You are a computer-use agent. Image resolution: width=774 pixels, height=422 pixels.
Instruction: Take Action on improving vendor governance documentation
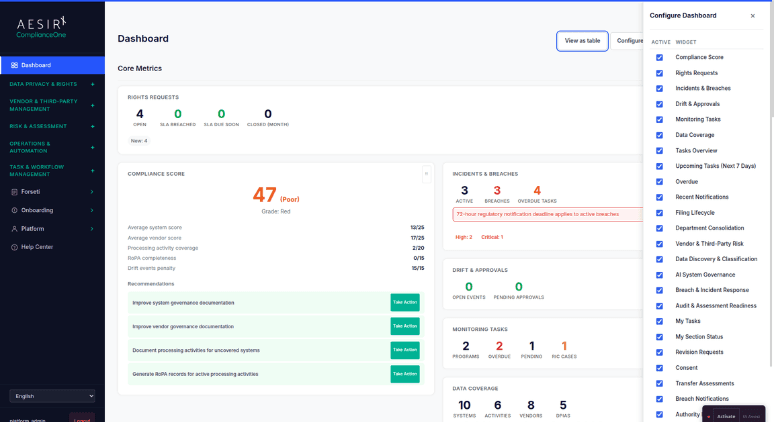(405, 326)
